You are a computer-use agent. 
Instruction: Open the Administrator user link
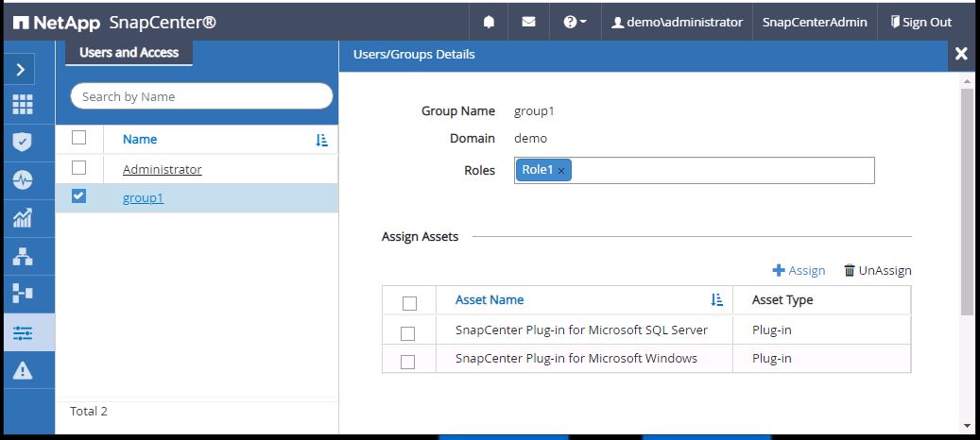162,170
